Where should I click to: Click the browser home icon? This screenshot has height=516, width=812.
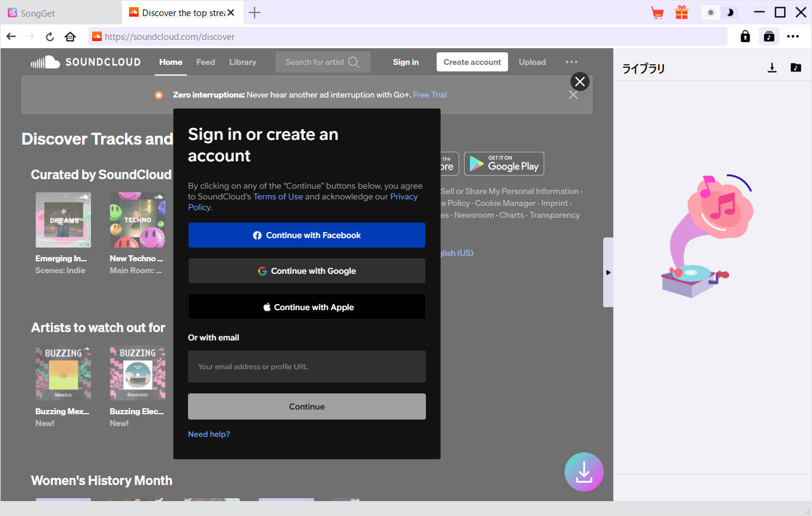coord(70,37)
